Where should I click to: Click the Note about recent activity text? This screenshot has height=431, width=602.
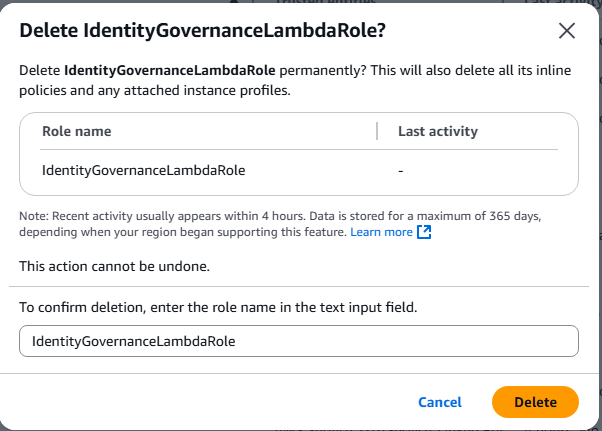coord(280,224)
